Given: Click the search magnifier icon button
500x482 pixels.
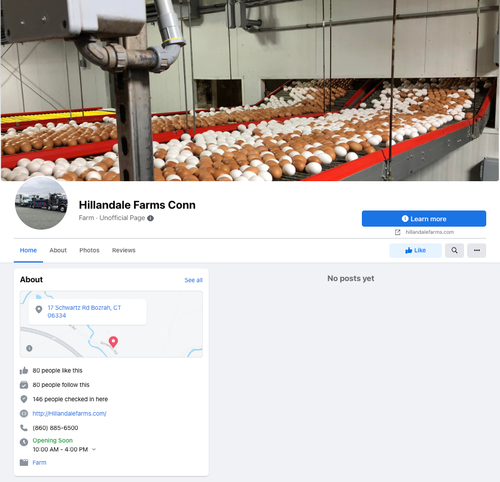Looking at the screenshot, I should pos(454,250).
